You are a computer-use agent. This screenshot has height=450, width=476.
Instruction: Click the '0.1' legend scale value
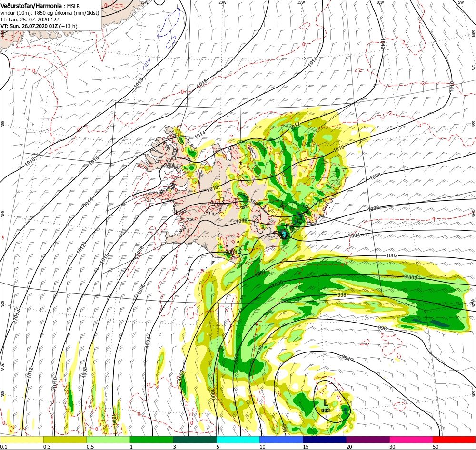[x=3, y=447]
